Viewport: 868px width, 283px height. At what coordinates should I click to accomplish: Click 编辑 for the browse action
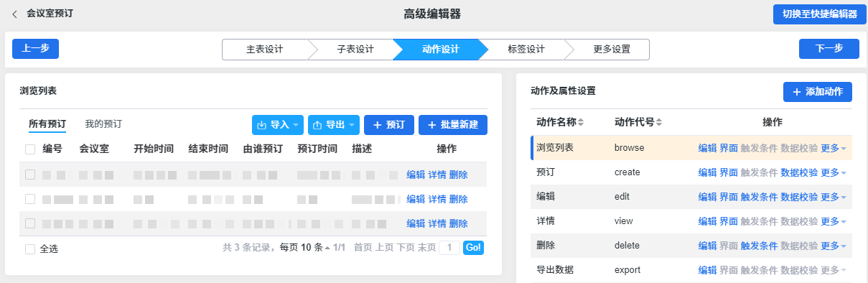click(707, 148)
